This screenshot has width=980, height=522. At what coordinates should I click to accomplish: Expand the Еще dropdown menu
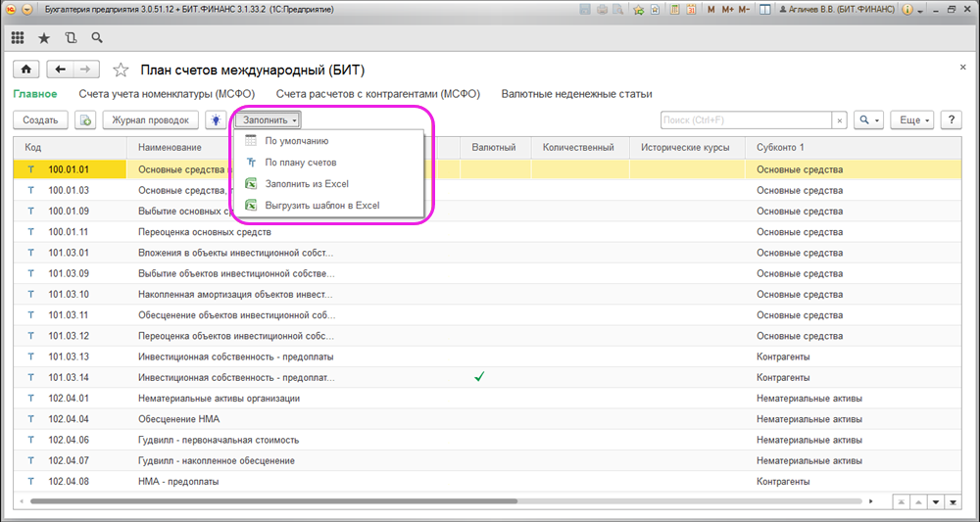tap(914, 119)
